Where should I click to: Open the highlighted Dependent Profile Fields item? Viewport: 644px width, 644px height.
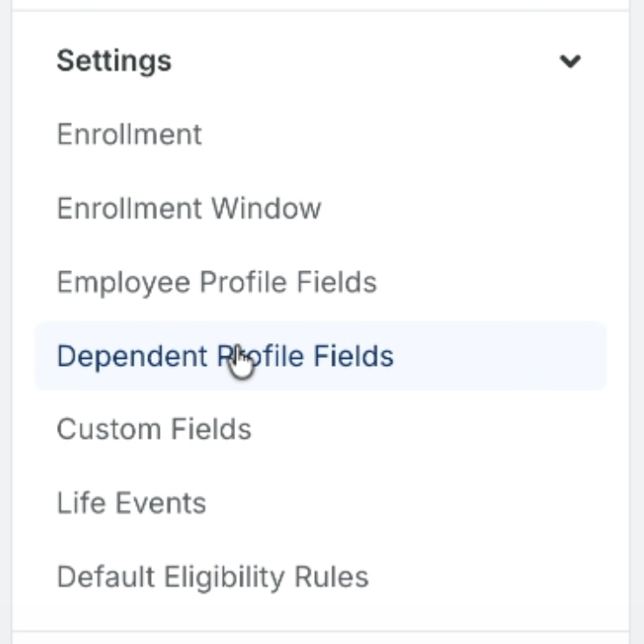tap(321, 355)
